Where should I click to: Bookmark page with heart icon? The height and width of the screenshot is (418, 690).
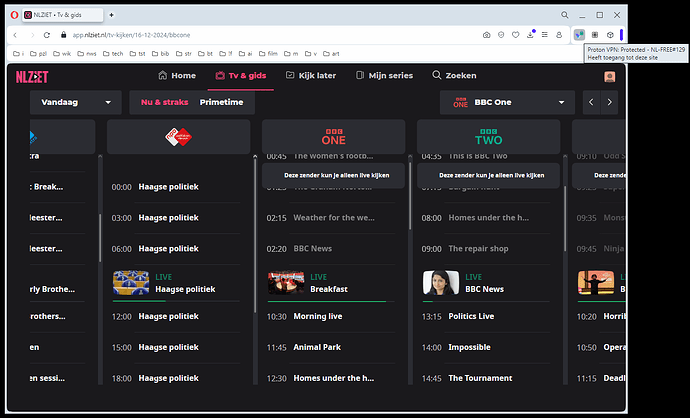pos(515,35)
